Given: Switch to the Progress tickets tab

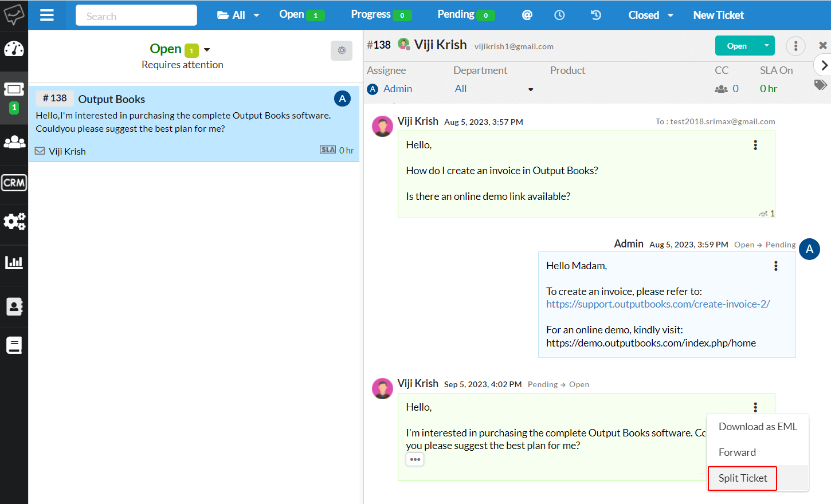Looking at the screenshot, I should coord(381,15).
